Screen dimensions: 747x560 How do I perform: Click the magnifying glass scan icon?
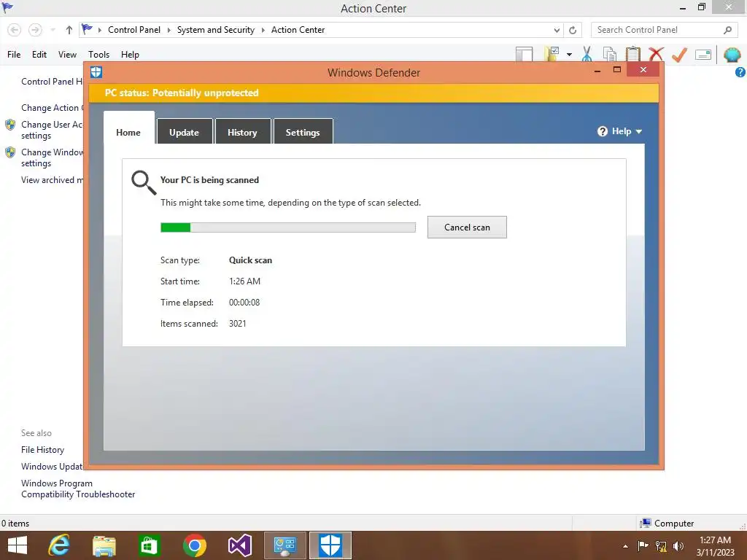pyautogui.click(x=144, y=183)
